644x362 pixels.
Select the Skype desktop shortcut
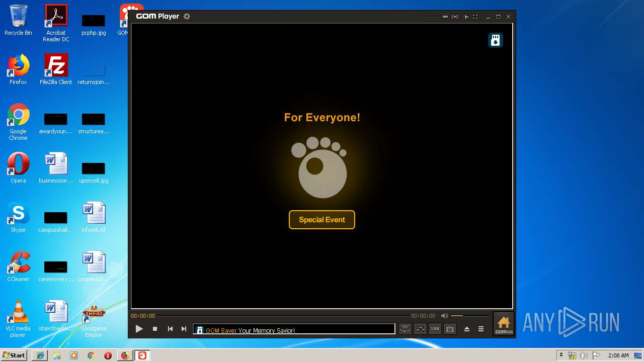click(18, 217)
